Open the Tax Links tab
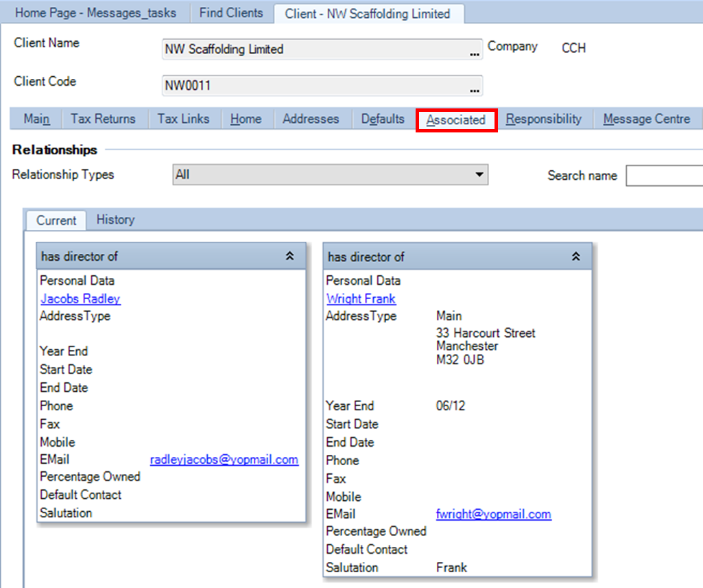The height and width of the screenshot is (588, 703). pos(183,119)
